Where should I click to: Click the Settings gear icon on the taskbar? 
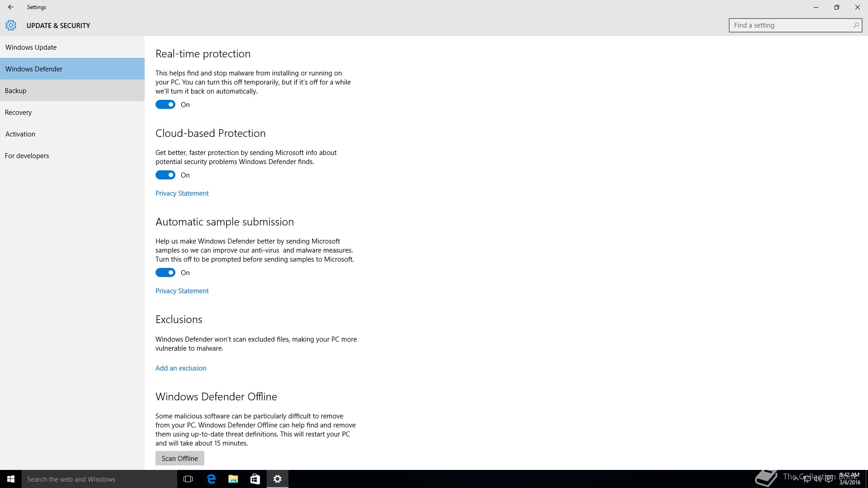click(278, 479)
